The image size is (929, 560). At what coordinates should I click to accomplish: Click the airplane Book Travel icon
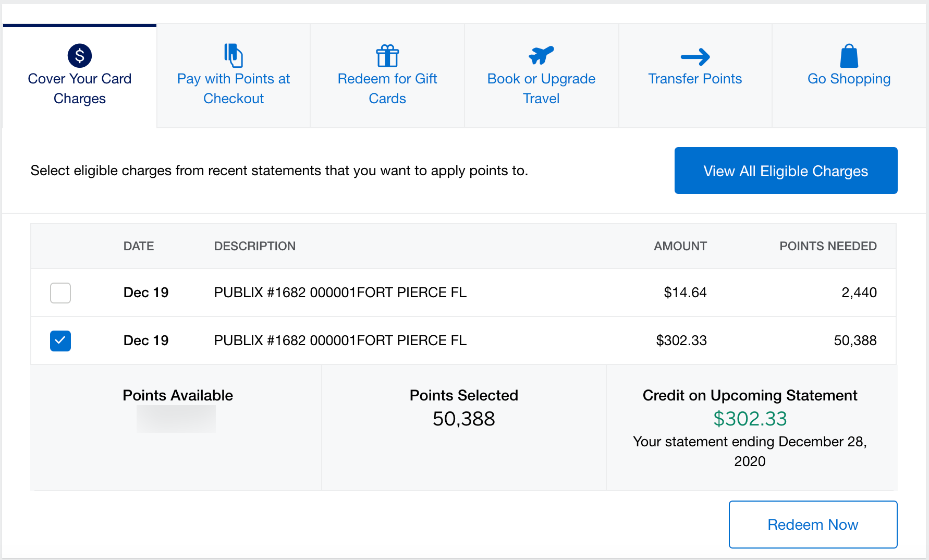(541, 54)
